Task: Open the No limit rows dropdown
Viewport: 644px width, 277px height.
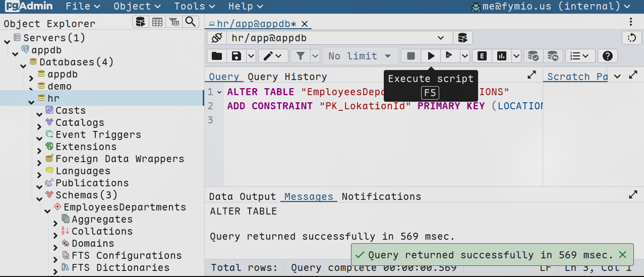Action: pos(360,56)
